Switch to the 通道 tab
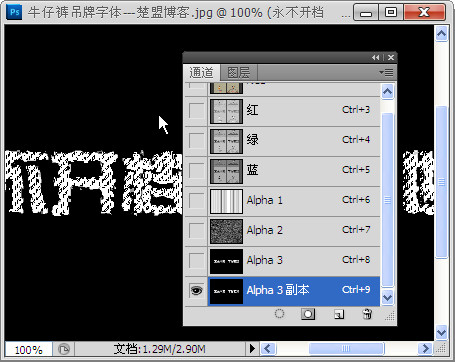The width and height of the screenshot is (455, 362). coord(201,72)
